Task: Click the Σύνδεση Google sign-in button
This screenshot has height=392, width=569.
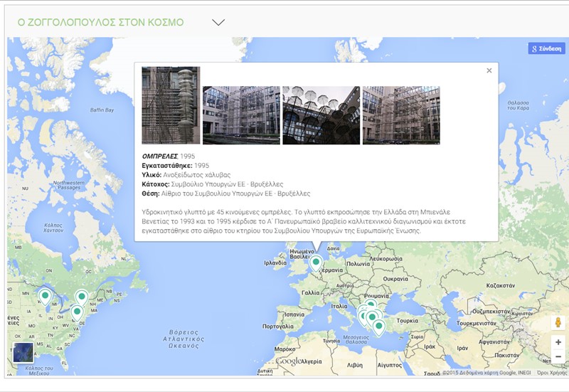Action: (546, 49)
